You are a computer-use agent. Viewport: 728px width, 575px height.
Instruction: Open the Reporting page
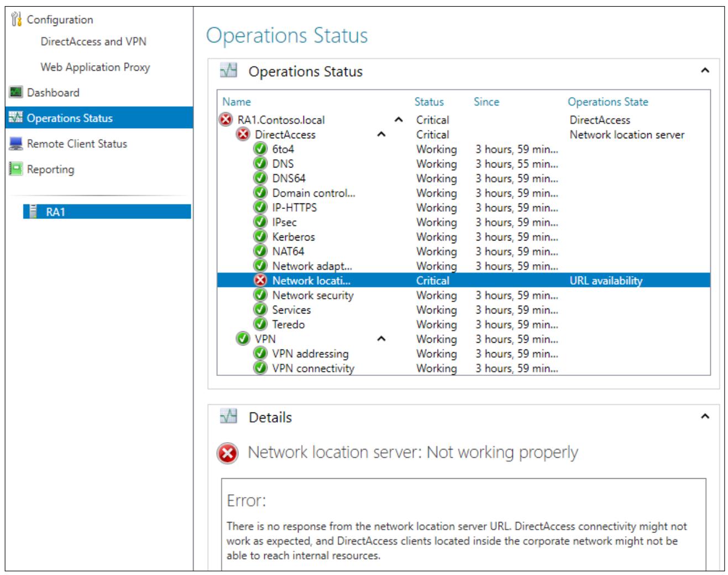pos(50,169)
